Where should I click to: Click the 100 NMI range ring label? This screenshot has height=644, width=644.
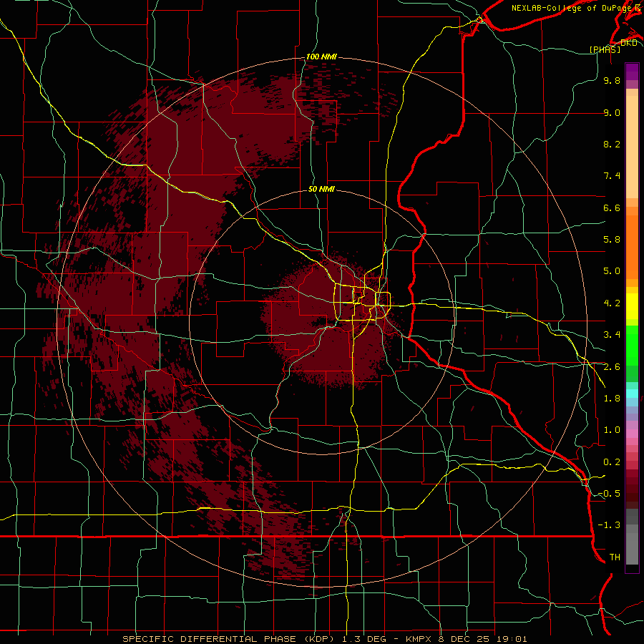point(321,57)
